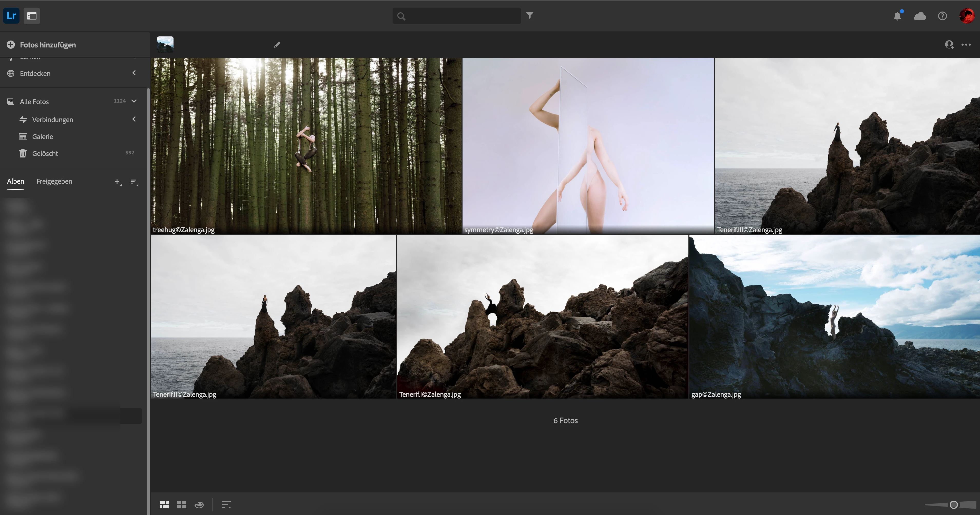Switch to the Freigegeben tab
The width and height of the screenshot is (980, 515).
pos(54,181)
